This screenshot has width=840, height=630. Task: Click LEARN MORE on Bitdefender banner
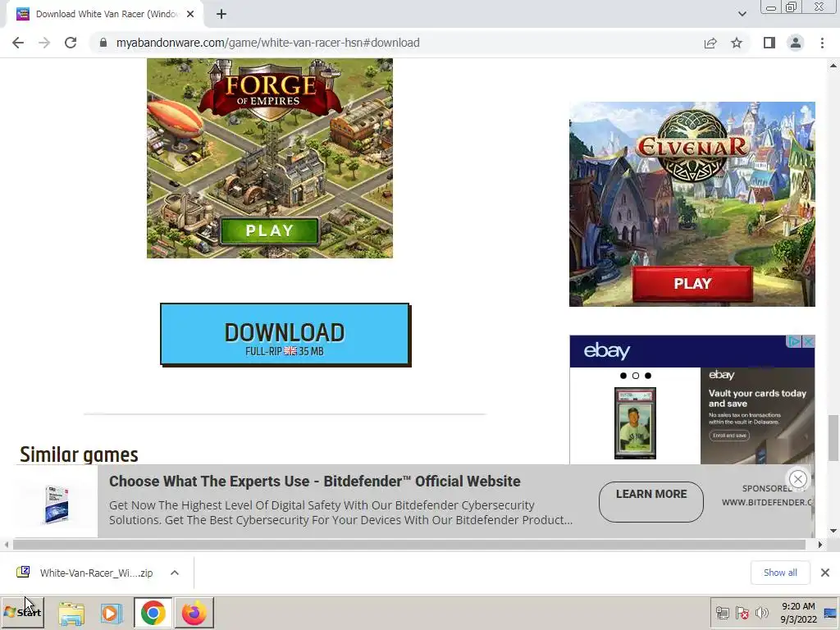(x=651, y=501)
